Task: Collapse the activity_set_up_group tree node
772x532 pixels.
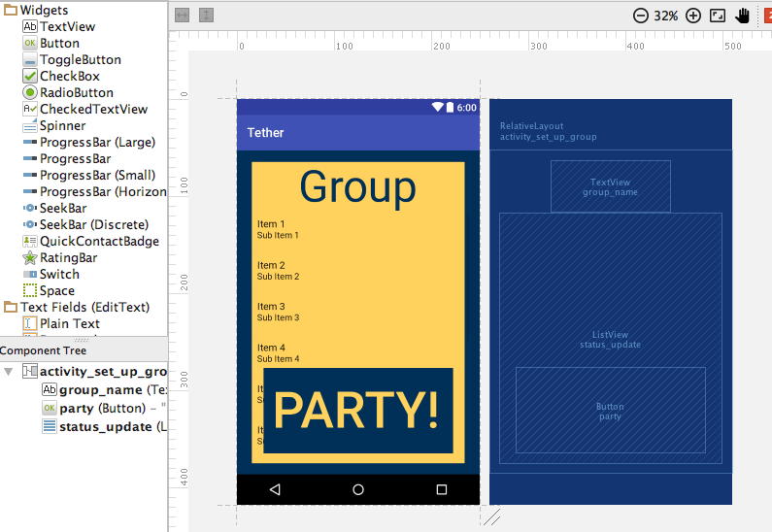Action: (x=9, y=371)
